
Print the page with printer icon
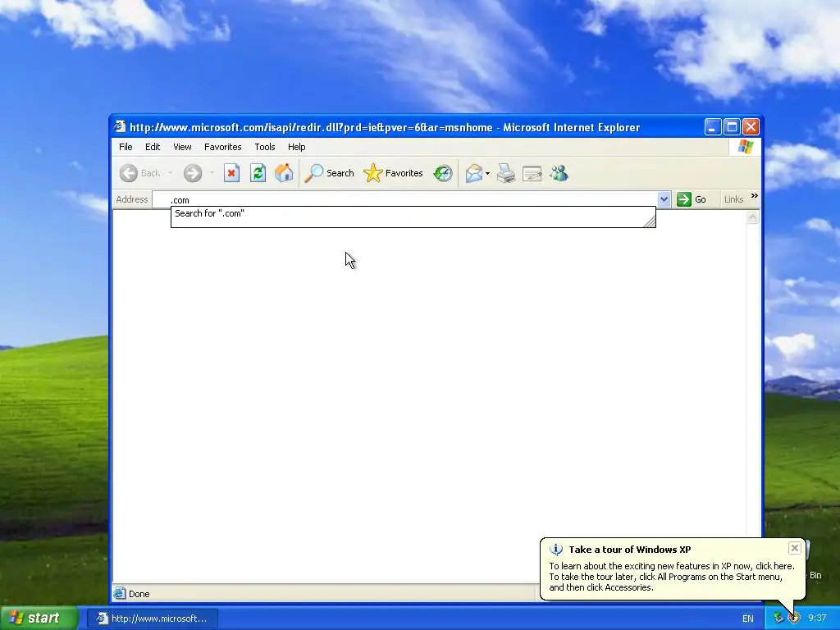click(505, 173)
